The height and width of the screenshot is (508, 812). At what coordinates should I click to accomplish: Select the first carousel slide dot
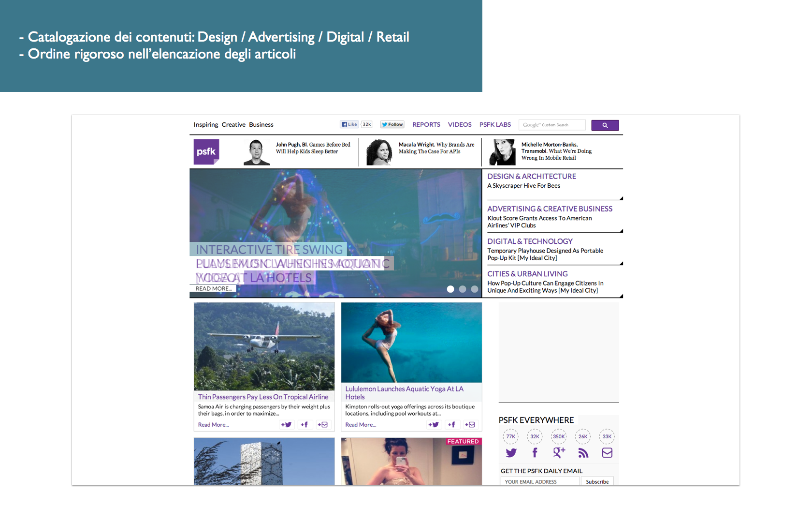pos(450,289)
